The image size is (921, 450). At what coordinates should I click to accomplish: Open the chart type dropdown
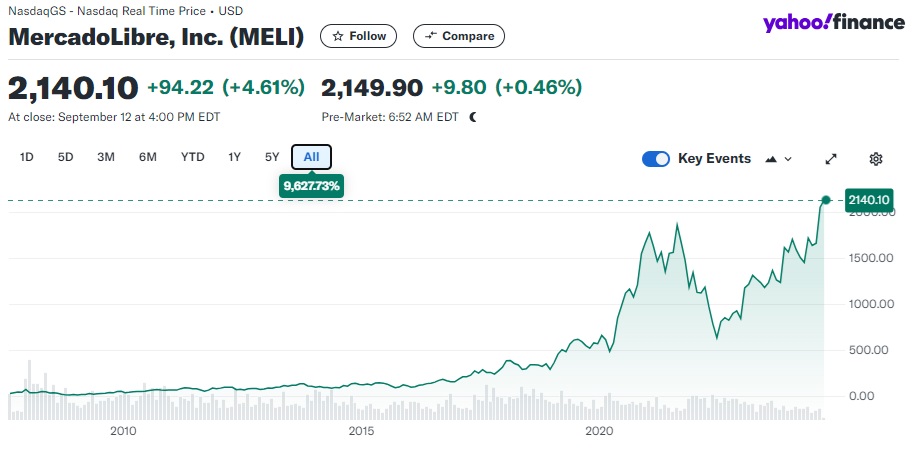(x=777, y=158)
